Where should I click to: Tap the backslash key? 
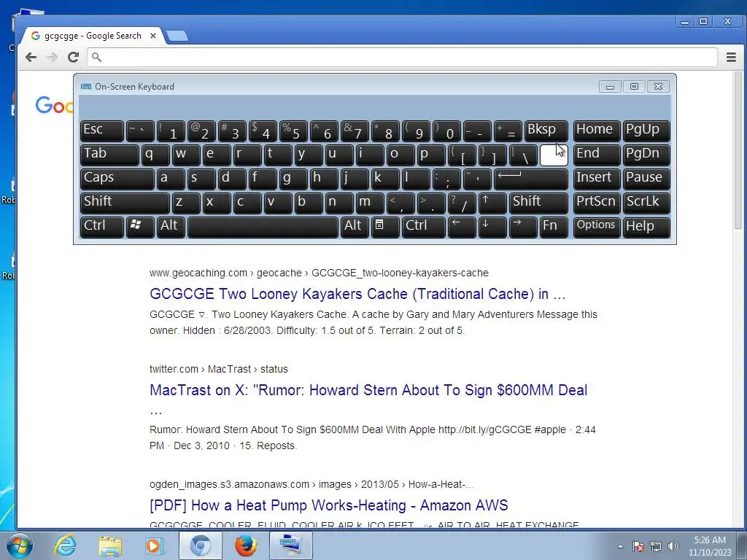coord(523,155)
